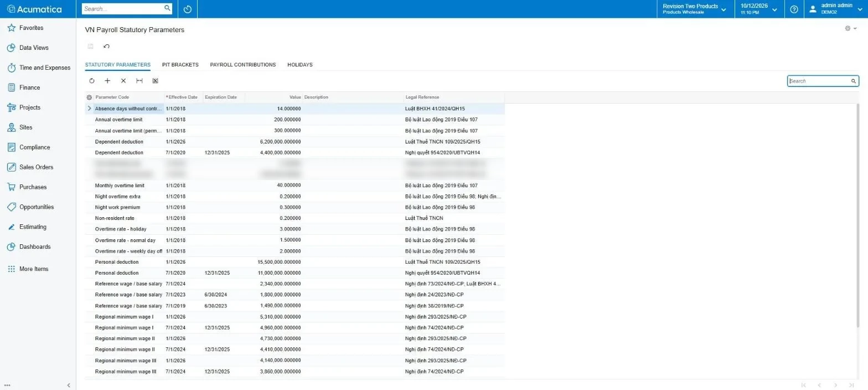This screenshot has width=868, height=390.
Task: Open the Favorites workspace
Action: 31,28
